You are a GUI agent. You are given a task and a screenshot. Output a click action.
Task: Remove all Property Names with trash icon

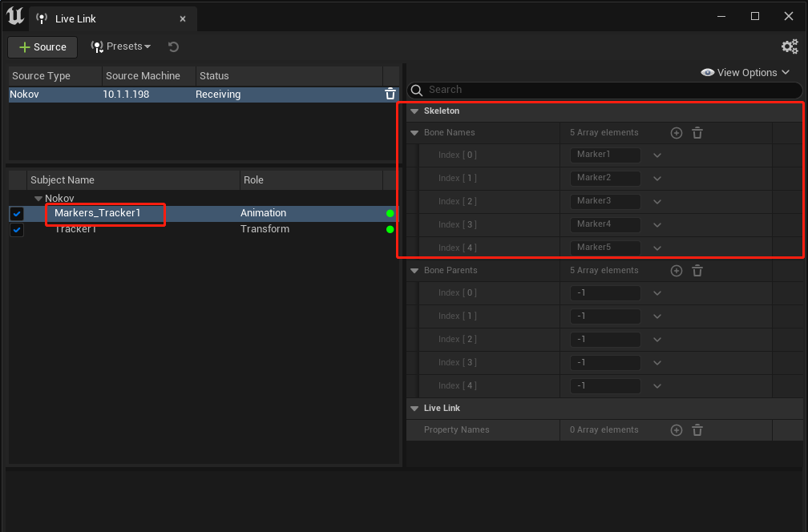click(x=697, y=430)
